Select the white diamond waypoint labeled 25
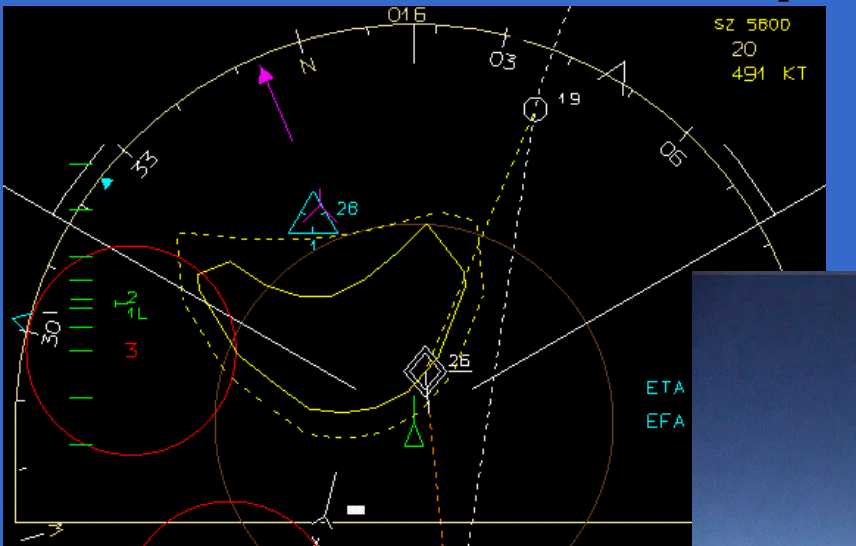 coord(425,370)
